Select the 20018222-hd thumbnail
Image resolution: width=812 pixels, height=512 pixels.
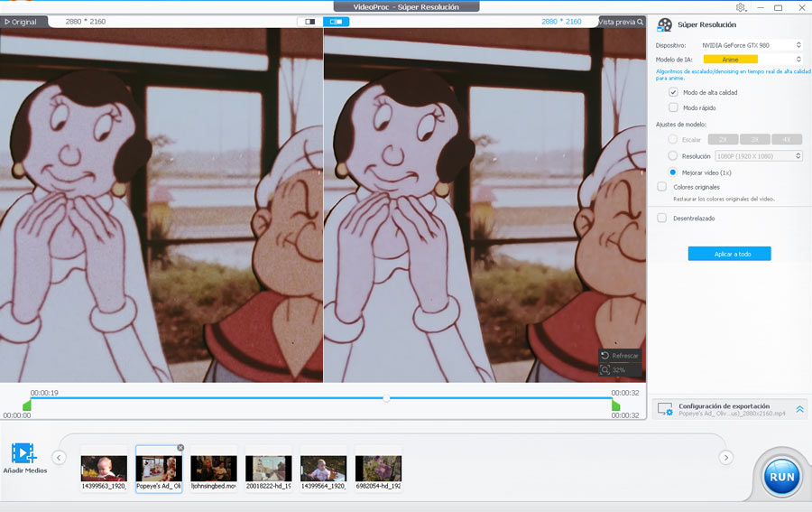[x=268, y=469]
